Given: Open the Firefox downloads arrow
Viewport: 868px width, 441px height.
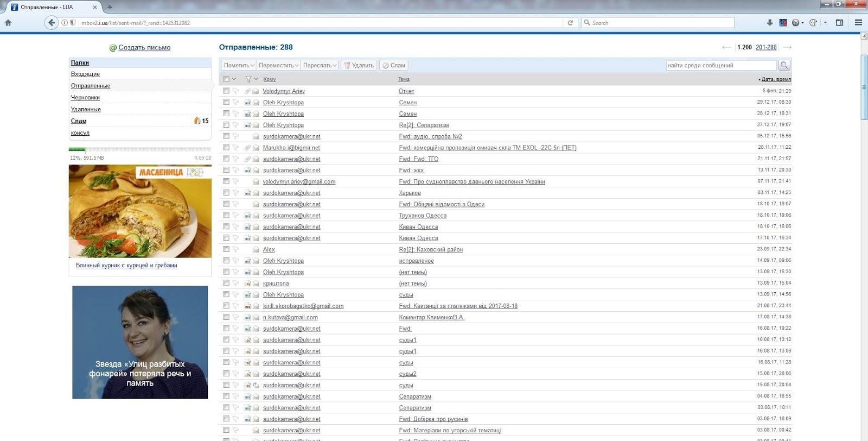Looking at the screenshot, I should (x=769, y=23).
